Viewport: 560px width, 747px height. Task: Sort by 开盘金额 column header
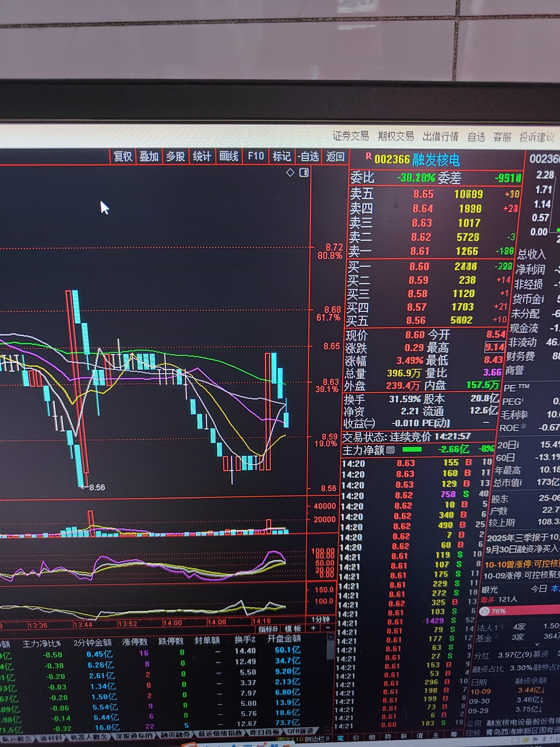[284, 638]
